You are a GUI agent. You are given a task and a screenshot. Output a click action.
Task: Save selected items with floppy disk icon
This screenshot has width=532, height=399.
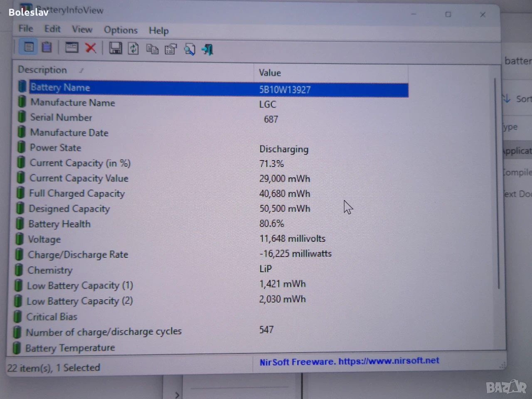115,48
